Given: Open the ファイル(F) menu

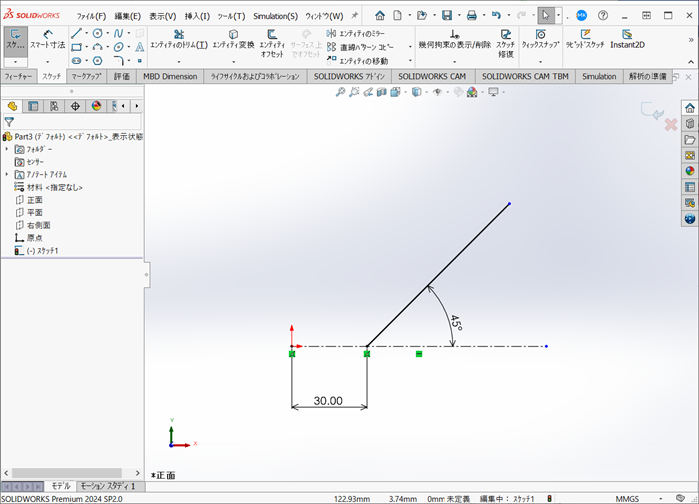Looking at the screenshot, I should point(91,16).
